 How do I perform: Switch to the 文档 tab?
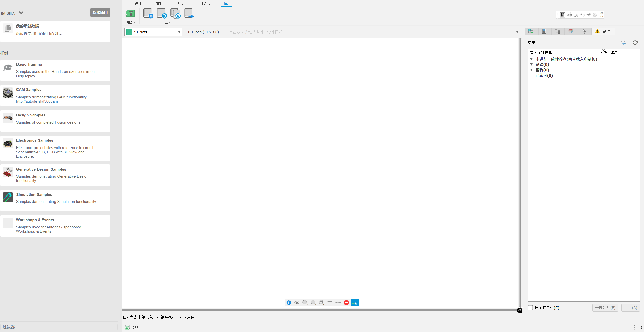click(160, 3)
